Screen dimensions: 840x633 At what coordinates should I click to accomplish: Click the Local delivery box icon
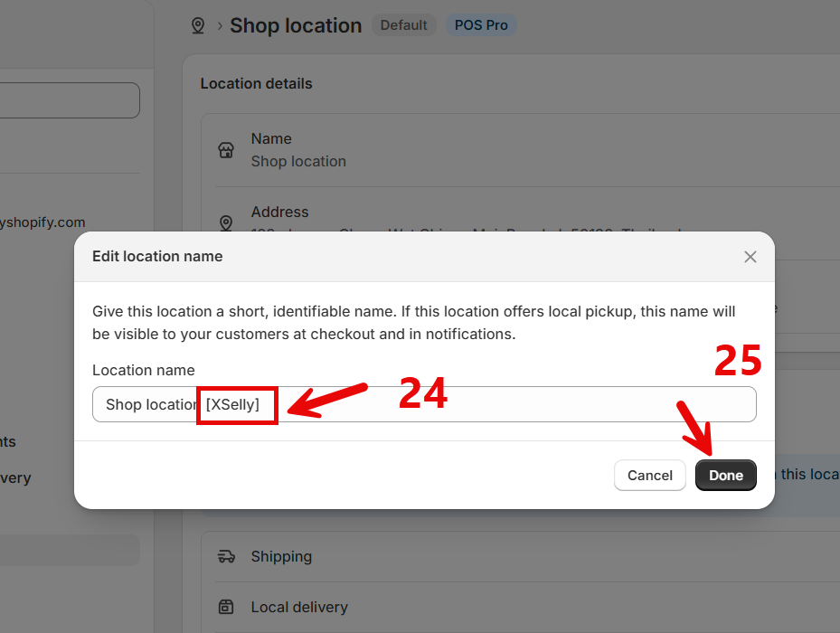point(226,607)
